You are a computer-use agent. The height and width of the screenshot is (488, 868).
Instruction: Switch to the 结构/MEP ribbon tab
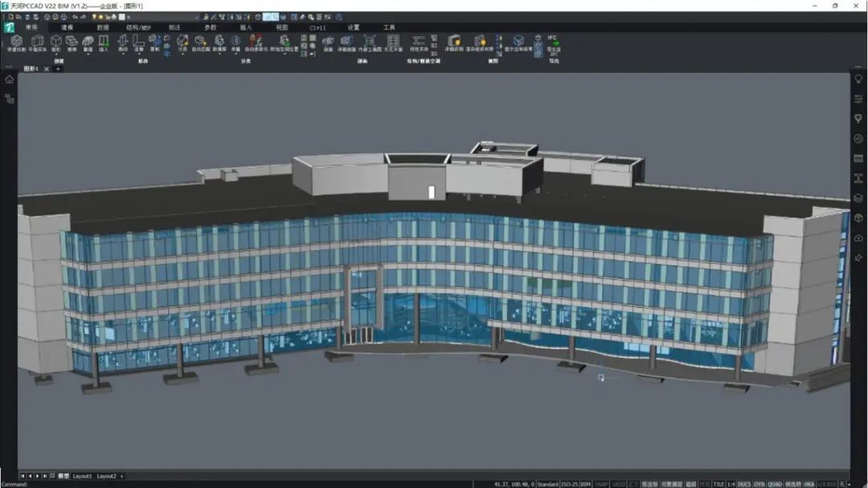(138, 27)
